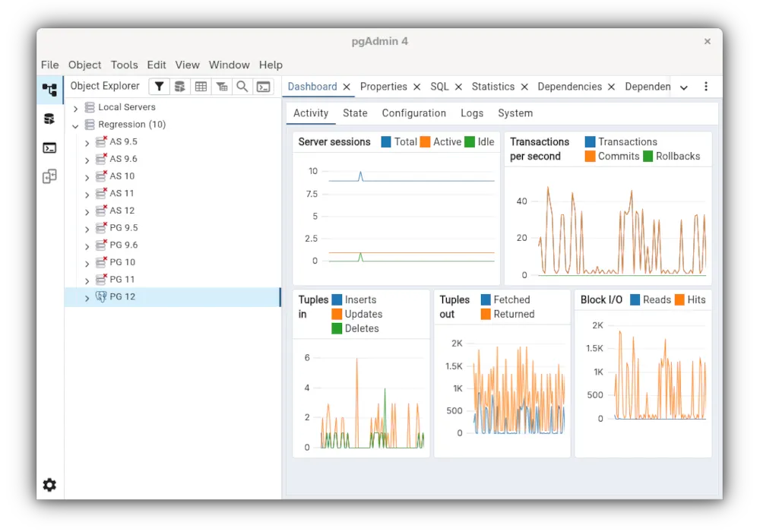760x532 pixels.
Task: Expand the PG 12 server node
Action: click(87, 298)
